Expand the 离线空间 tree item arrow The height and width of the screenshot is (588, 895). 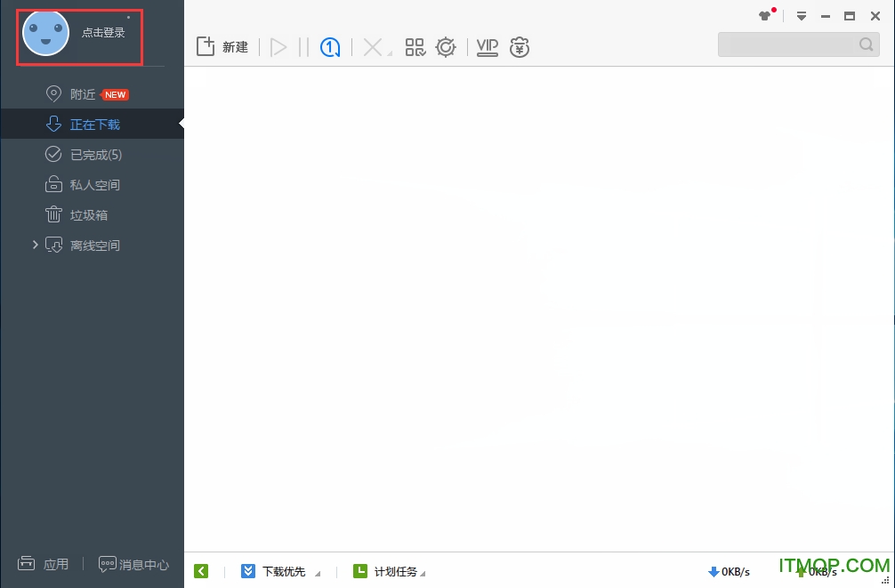(x=36, y=245)
